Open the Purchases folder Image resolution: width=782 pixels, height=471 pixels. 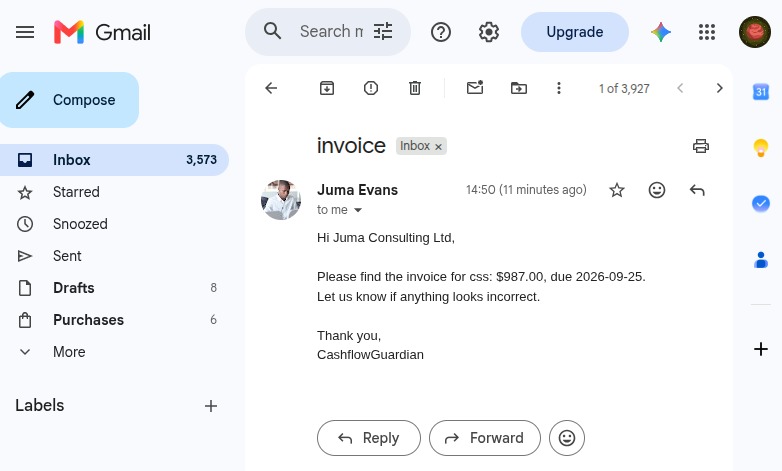click(x=114, y=319)
